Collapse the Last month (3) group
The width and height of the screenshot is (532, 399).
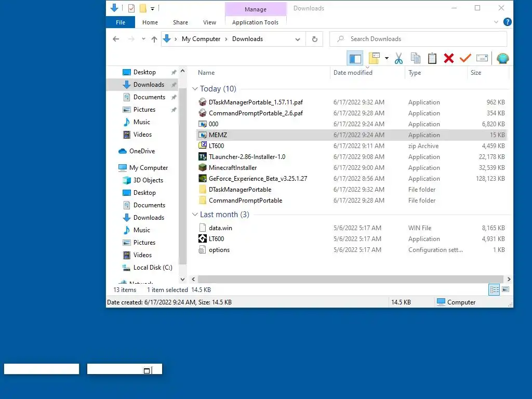195,215
